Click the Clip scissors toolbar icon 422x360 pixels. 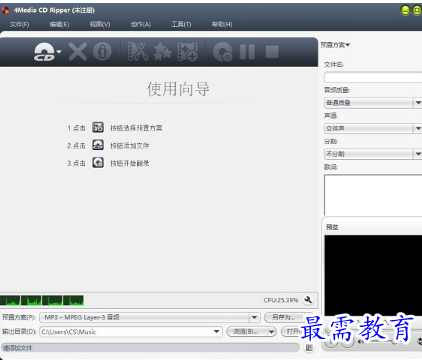pyautogui.click(x=138, y=52)
